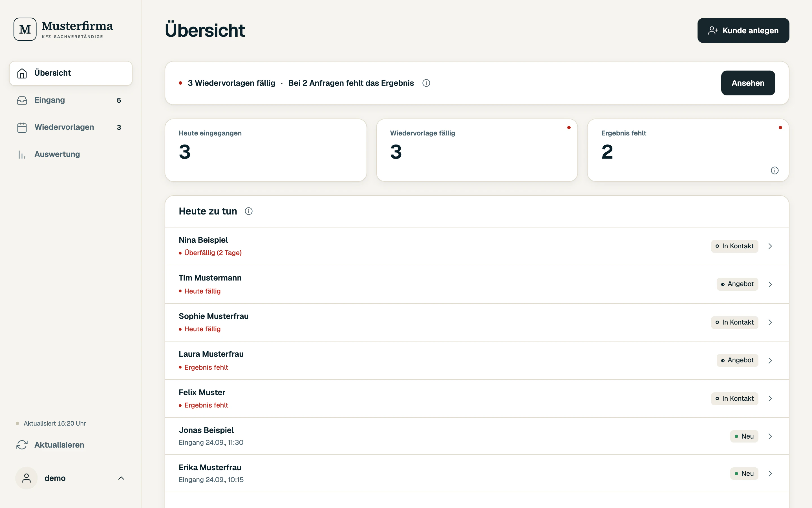Click In Kontakt badge for Nina Beispiel
The image size is (812, 508).
734,246
